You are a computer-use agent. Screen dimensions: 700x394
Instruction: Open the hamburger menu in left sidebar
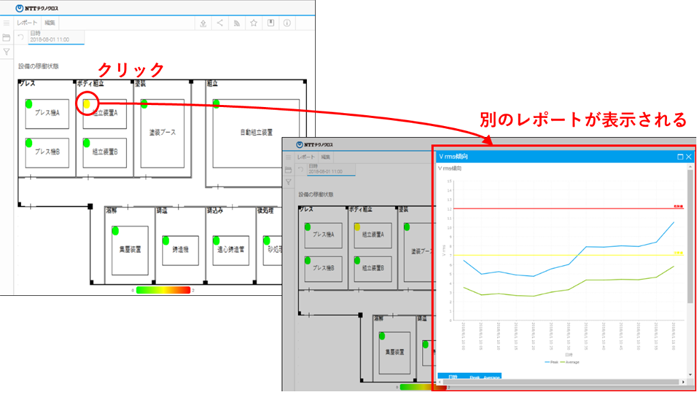6,23
